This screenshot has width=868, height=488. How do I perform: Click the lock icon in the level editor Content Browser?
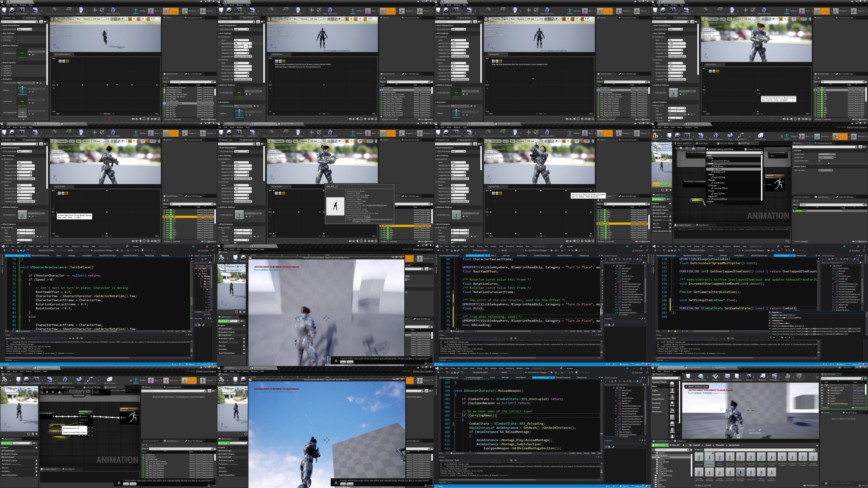817,445
